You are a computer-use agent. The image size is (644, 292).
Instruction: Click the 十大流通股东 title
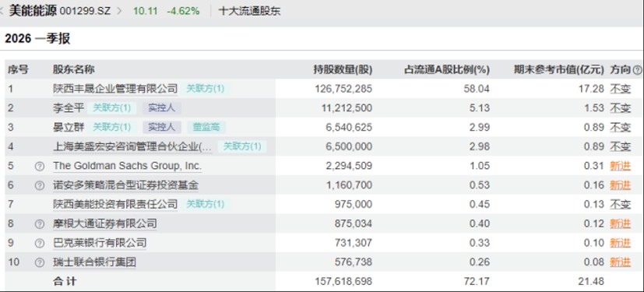[249, 11]
